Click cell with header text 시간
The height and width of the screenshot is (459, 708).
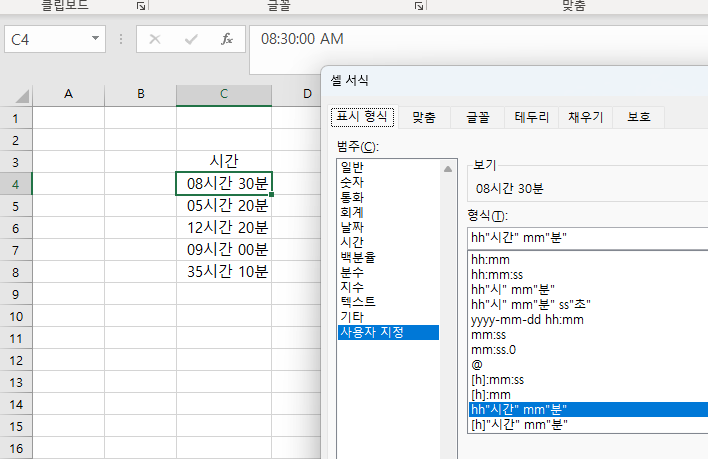click(x=224, y=162)
